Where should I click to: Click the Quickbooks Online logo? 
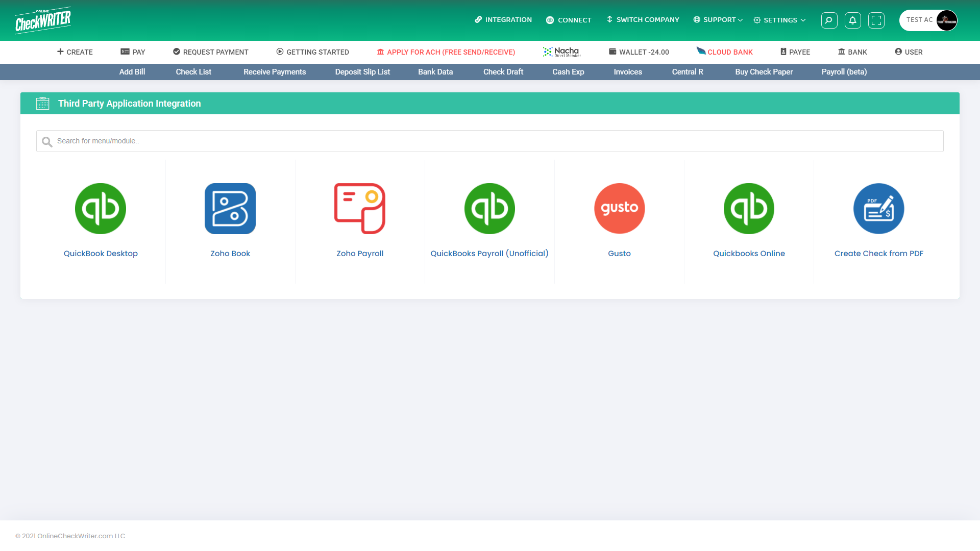(749, 209)
